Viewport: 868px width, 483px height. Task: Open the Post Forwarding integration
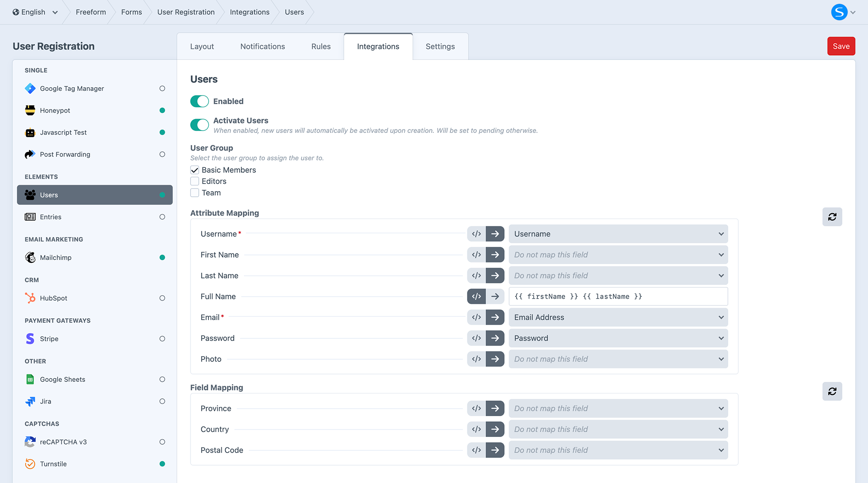tap(65, 154)
